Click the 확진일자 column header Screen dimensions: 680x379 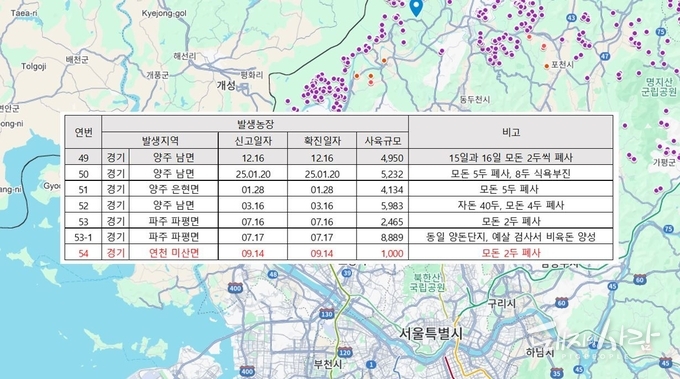(x=322, y=140)
